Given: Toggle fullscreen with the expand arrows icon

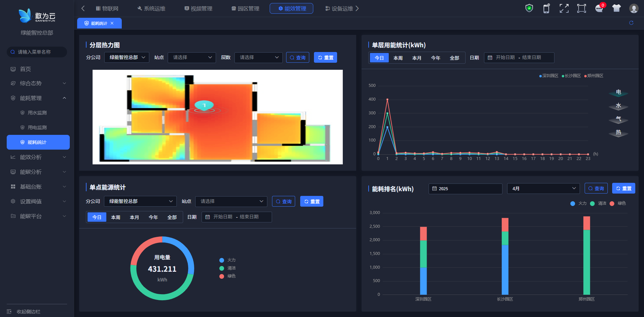Looking at the screenshot, I should 564,8.
